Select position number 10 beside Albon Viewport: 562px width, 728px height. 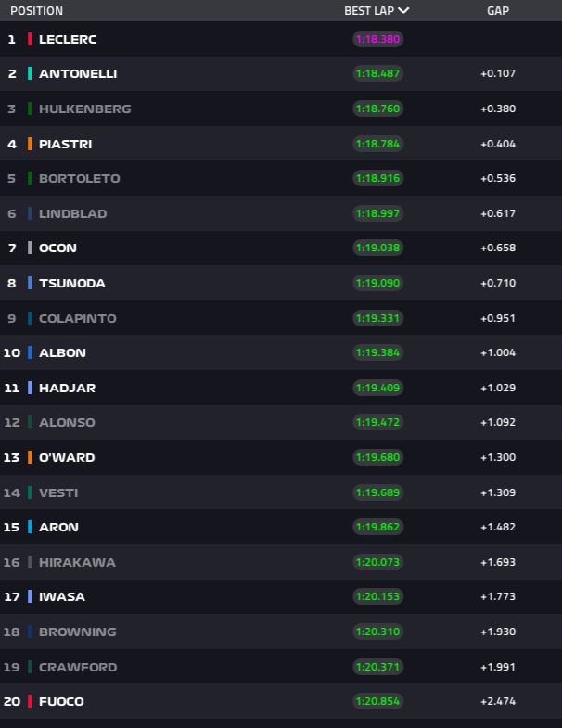pos(12,352)
